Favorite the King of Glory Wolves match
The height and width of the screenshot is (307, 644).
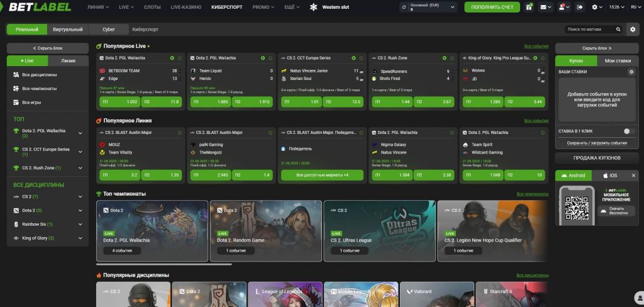(543, 58)
